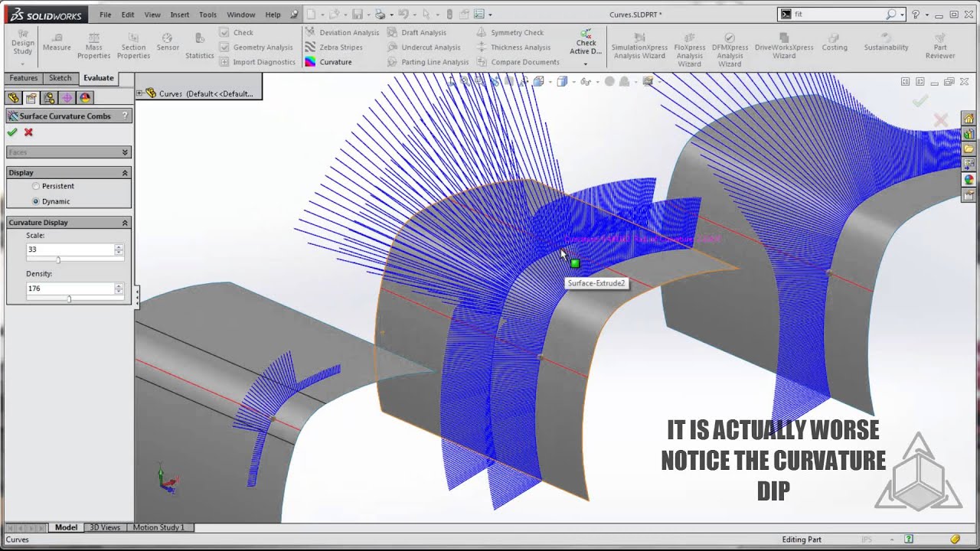This screenshot has width=980, height=551.
Task: Open the Tools menu
Action: [207, 15]
